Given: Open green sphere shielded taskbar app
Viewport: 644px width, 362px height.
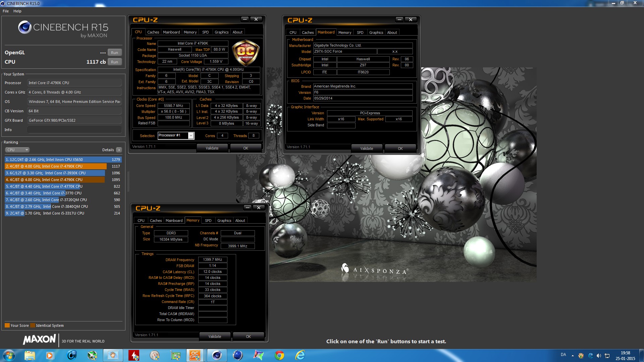Looking at the screenshot, I should coord(92,355).
